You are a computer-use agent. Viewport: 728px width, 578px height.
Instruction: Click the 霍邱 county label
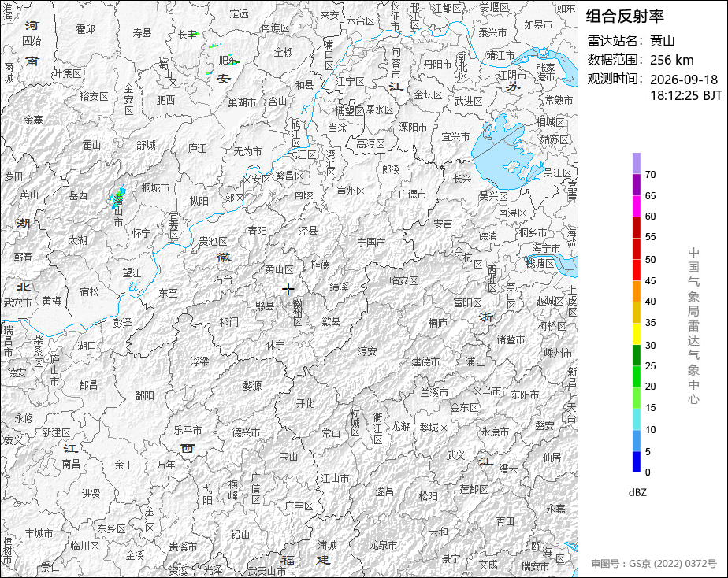coord(85,29)
